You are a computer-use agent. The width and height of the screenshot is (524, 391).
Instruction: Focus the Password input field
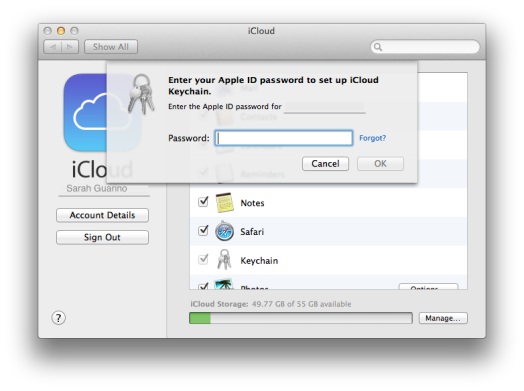[284, 138]
